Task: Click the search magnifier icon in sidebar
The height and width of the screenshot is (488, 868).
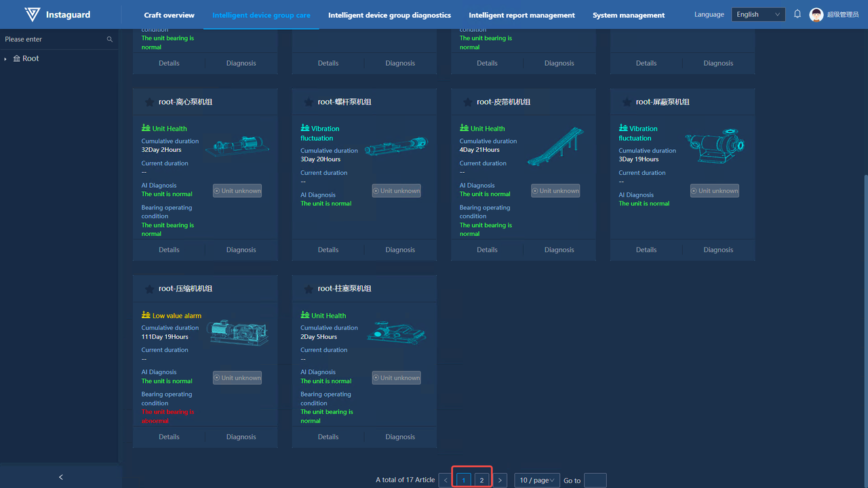Action: [110, 39]
